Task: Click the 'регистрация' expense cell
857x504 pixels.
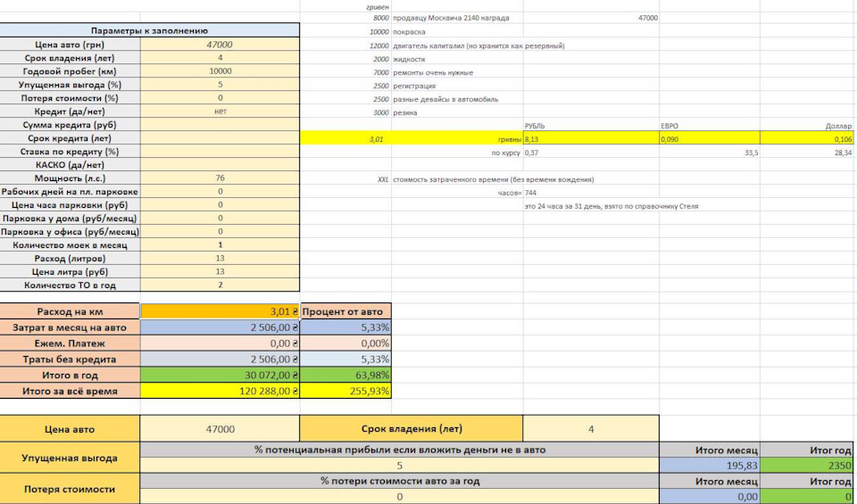Action: click(x=457, y=86)
